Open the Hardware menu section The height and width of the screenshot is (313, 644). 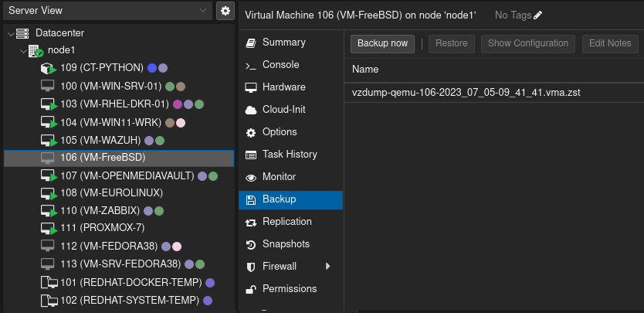point(283,87)
